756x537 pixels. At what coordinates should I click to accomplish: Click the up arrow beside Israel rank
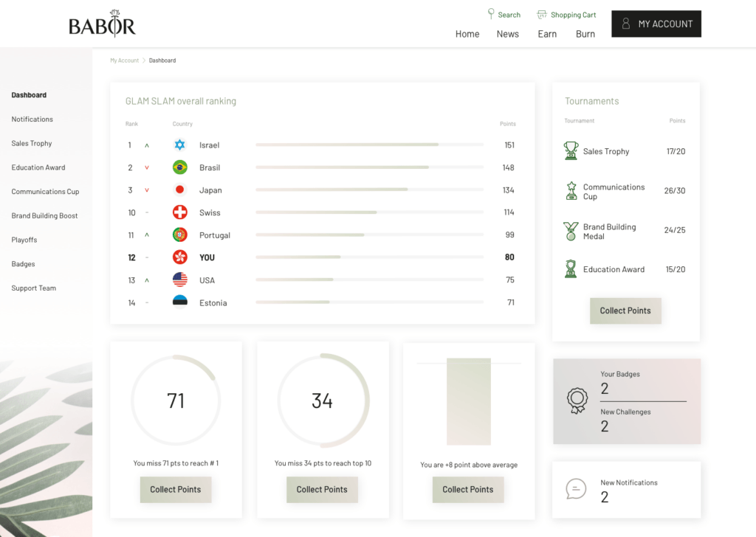click(x=147, y=145)
